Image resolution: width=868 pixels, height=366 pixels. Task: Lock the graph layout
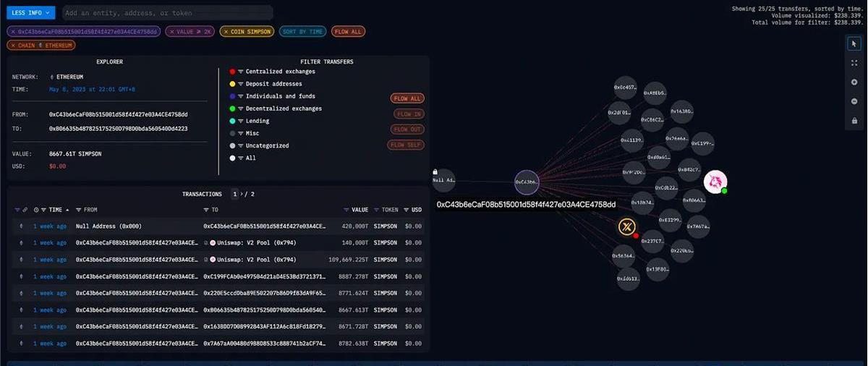[854, 121]
